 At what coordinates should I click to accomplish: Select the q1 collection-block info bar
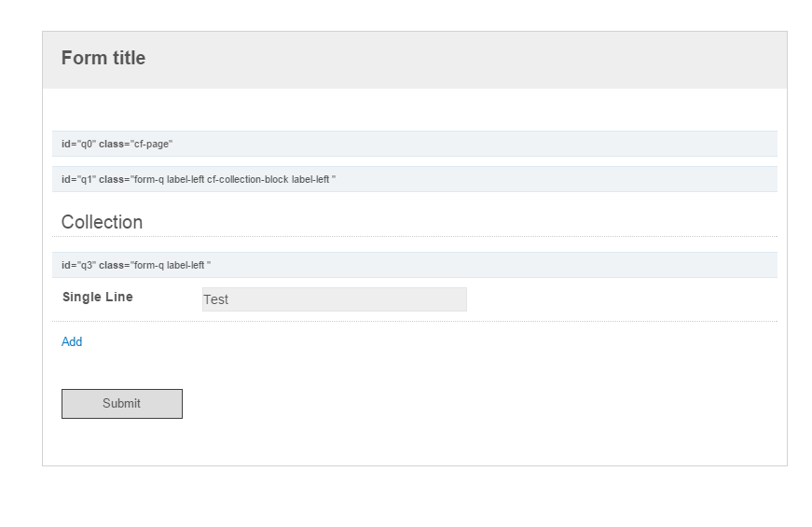414,179
